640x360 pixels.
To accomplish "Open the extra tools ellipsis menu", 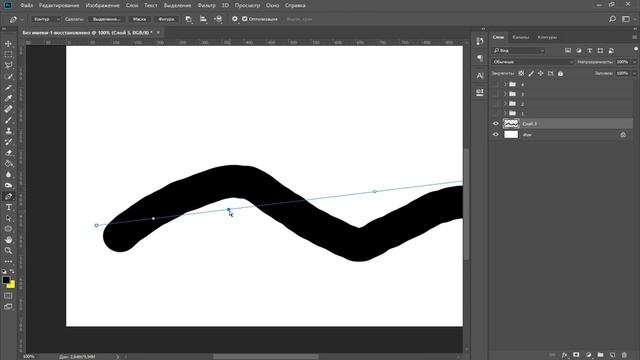I will (8, 262).
